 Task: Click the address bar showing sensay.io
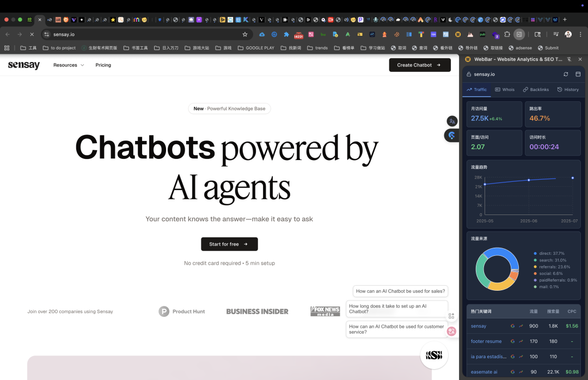(146, 34)
